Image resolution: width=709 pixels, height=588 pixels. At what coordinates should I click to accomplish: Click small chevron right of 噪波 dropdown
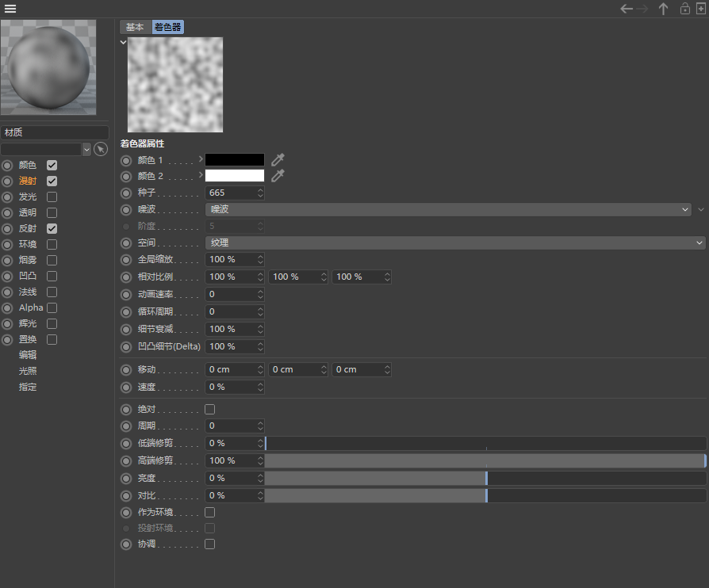[701, 209]
